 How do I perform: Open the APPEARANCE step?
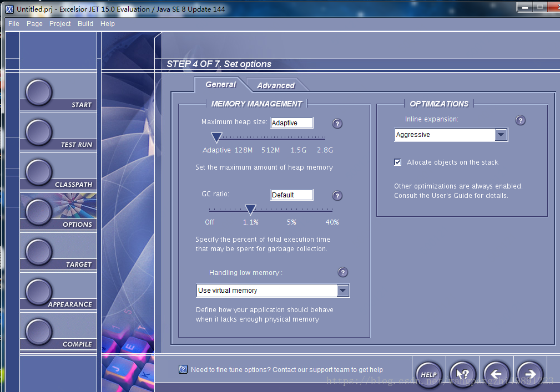tap(38, 292)
